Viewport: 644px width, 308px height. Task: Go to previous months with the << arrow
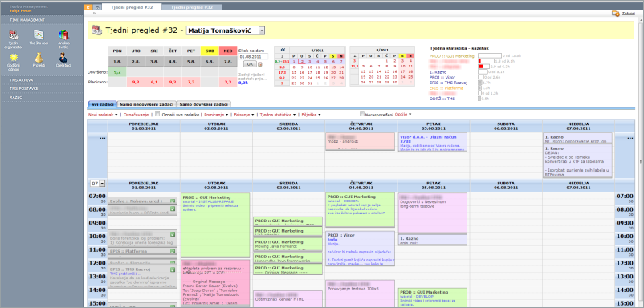pos(283,49)
